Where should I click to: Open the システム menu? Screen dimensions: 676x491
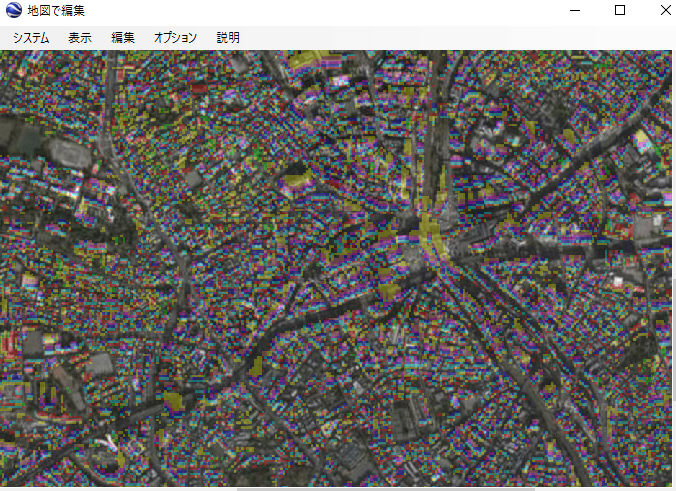[x=31, y=37]
